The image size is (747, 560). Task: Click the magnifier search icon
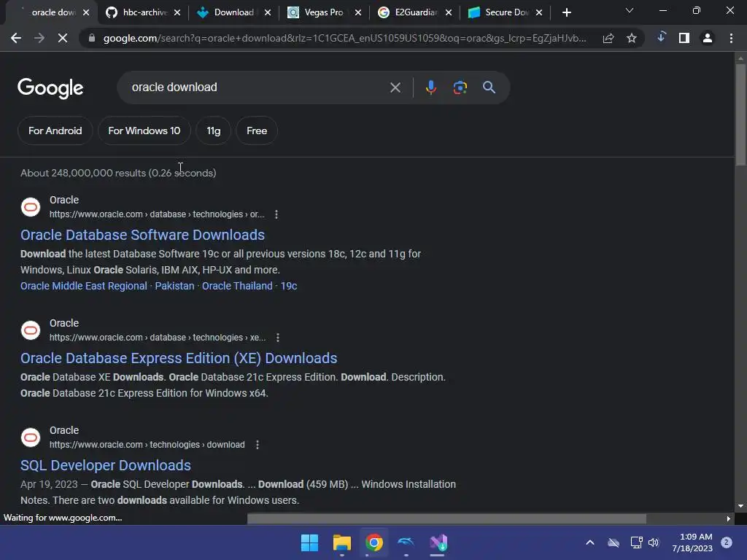click(489, 87)
